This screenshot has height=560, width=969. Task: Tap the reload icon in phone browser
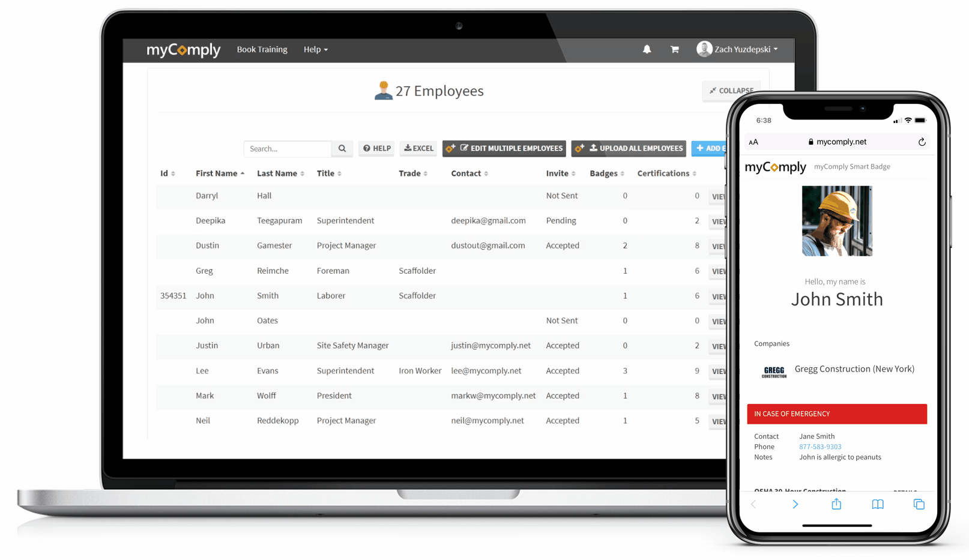(922, 142)
